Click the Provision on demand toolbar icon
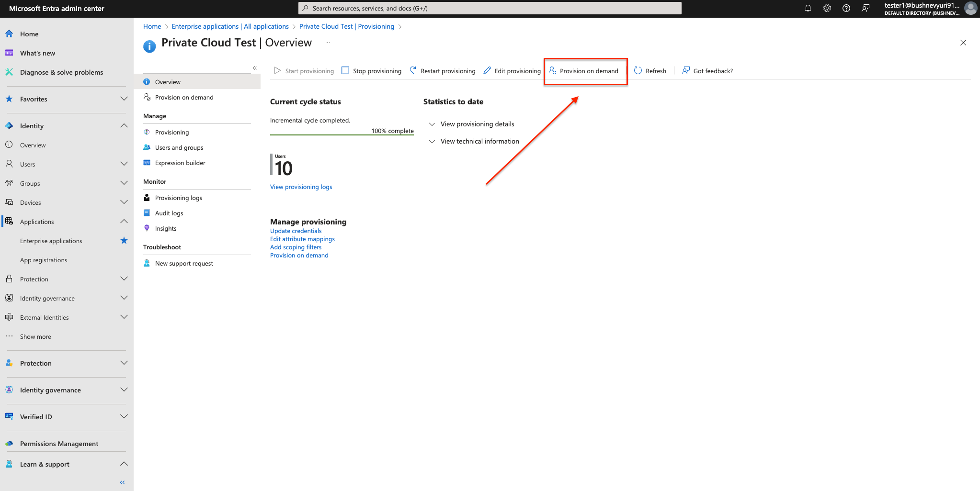The height and width of the screenshot is (491, 980). pyautogui.click(x=552, y=71)
